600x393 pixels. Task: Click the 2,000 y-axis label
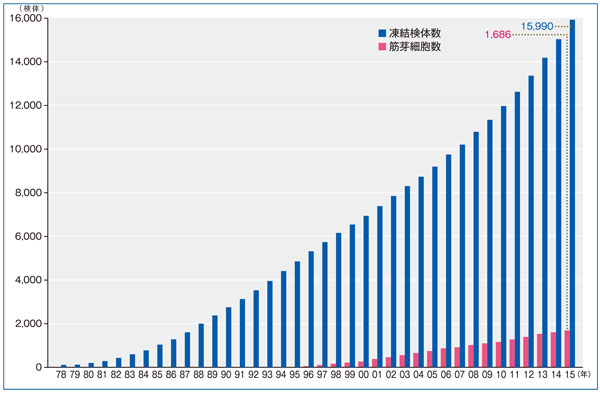point(29,323)
